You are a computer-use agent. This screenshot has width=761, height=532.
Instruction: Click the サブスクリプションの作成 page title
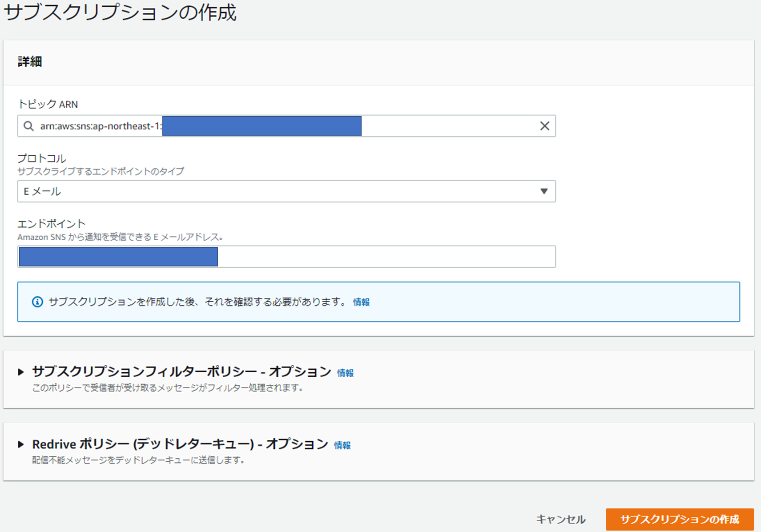tap(120, 12)
